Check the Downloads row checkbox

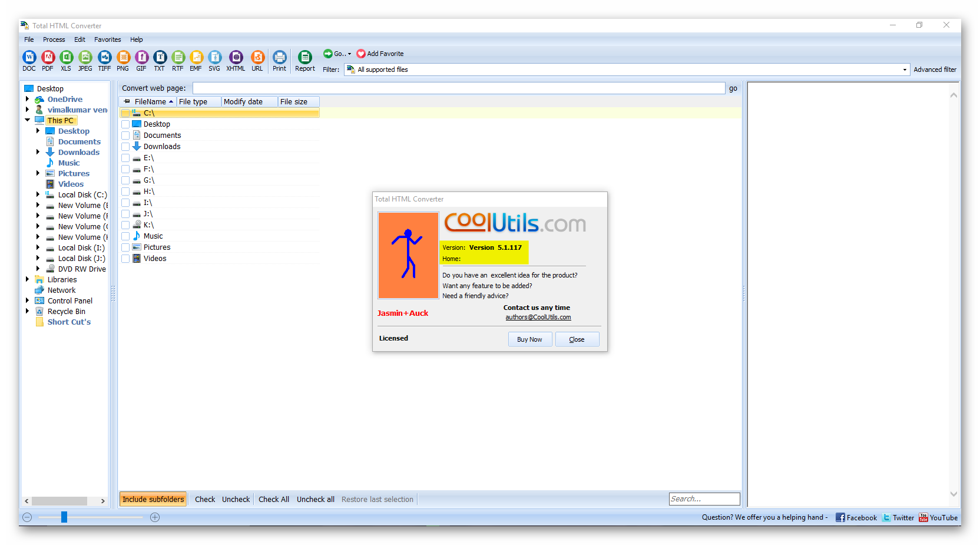(125, 147)
